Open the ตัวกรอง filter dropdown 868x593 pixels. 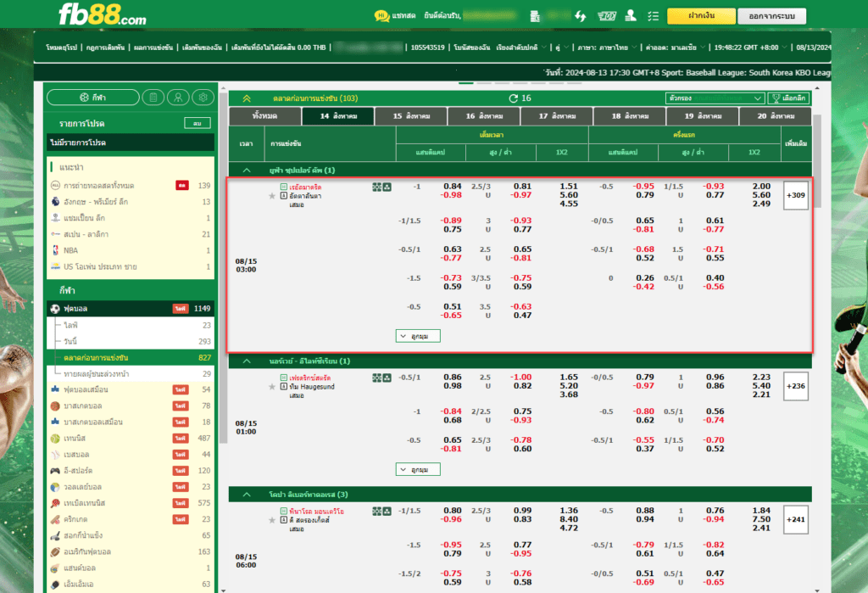715,98
